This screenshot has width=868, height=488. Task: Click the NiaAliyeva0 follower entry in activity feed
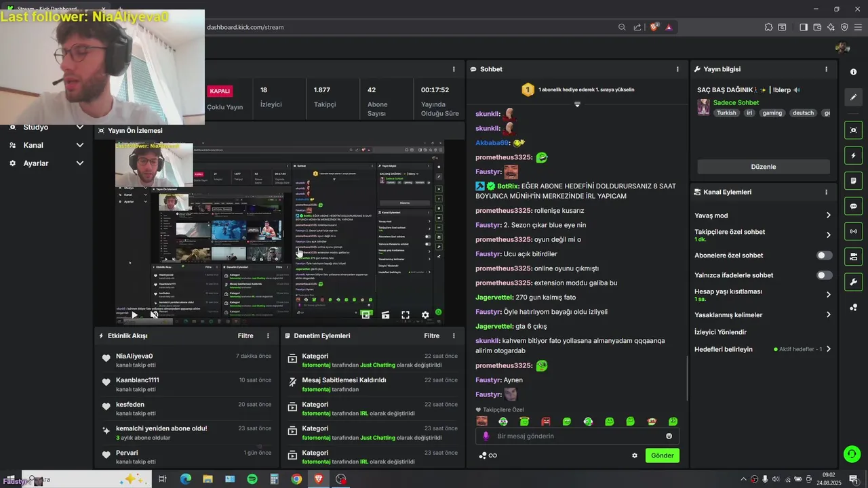pyautogui.click(x=187, y=360)
